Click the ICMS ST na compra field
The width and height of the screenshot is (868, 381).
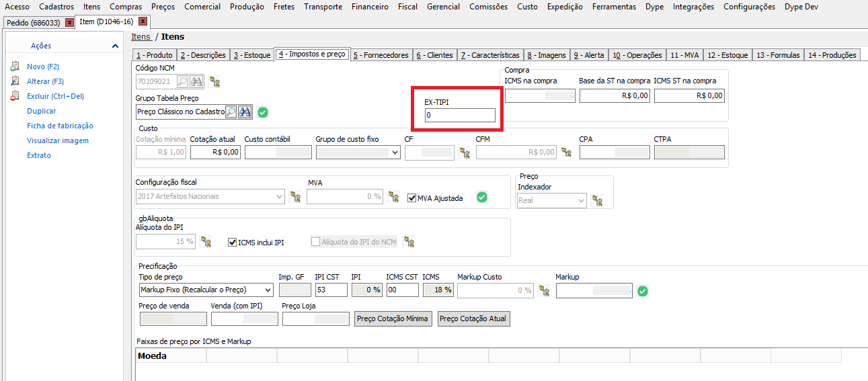point(689,96)
